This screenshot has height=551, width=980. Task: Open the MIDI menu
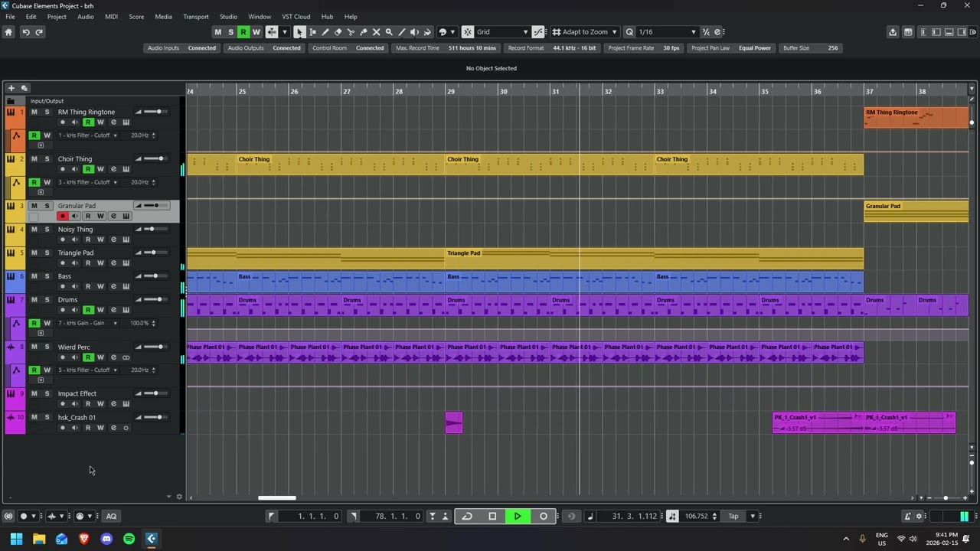coord(111,17)
